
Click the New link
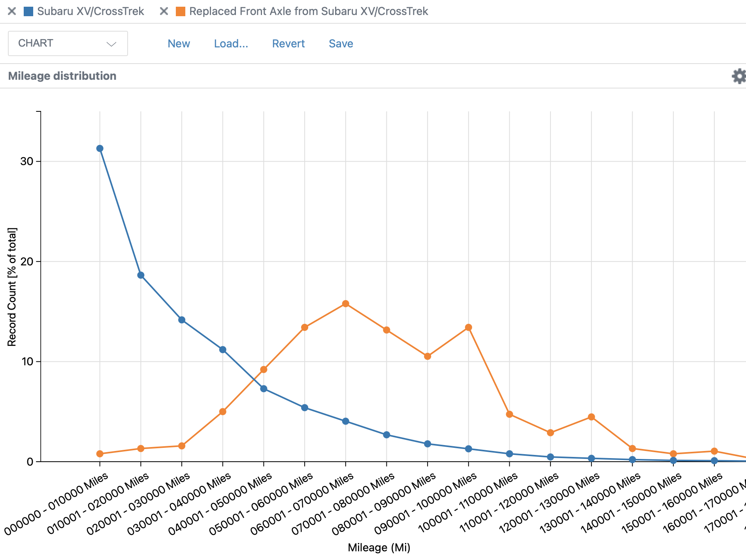179,43
